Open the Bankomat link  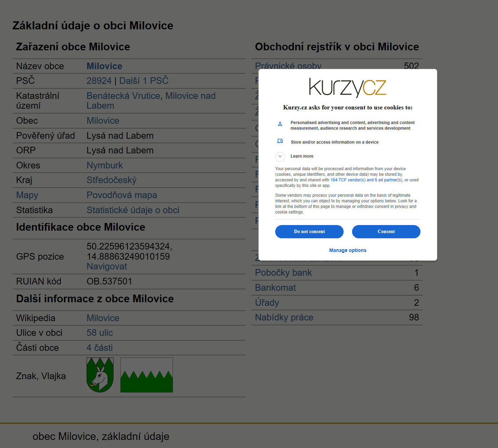point(275,288)
